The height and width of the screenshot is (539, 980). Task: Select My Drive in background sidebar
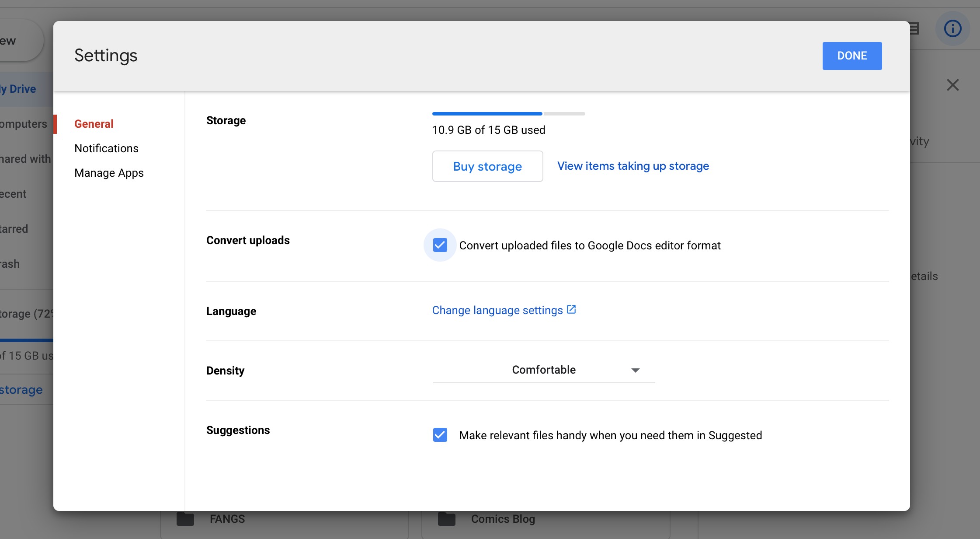tap(26, 89)
